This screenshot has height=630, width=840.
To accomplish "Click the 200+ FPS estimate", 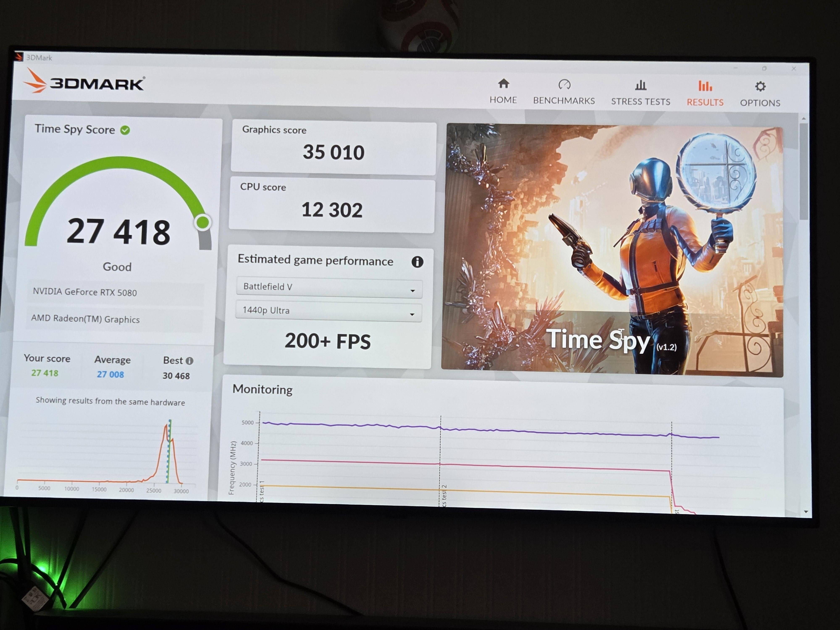I will pyautogui.click(x=327, y=341).
